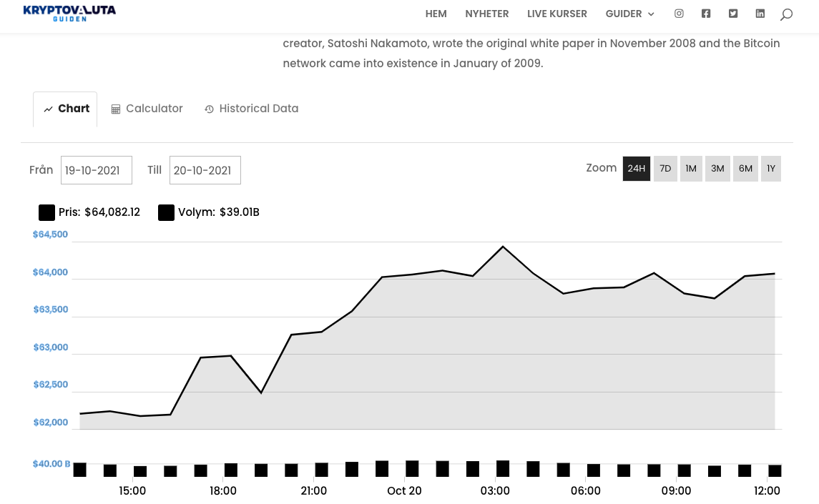The image size is (819, 504).
Task: Visit the LinkedIn page via its icon
Action: click(760, 14)
